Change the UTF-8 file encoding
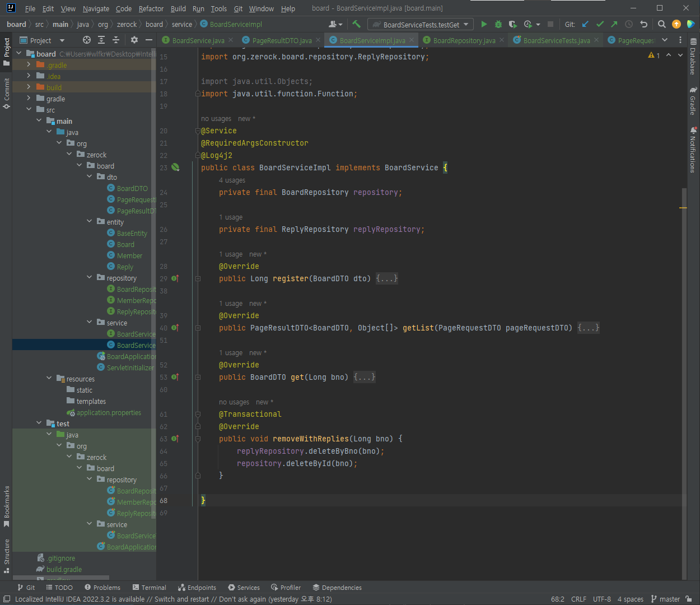Screen dimensions: 700x605 click(602, 599)
